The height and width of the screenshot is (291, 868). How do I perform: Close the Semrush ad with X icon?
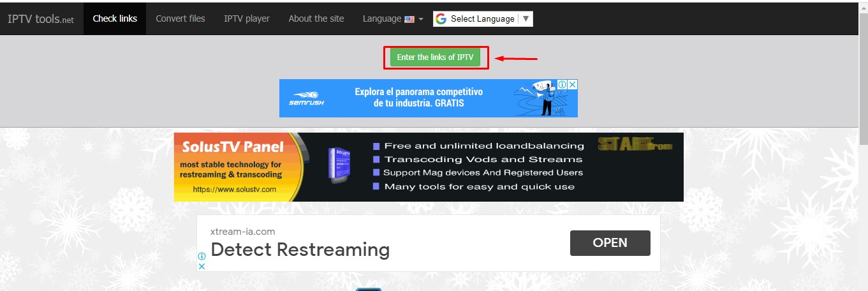pos(573,84)
